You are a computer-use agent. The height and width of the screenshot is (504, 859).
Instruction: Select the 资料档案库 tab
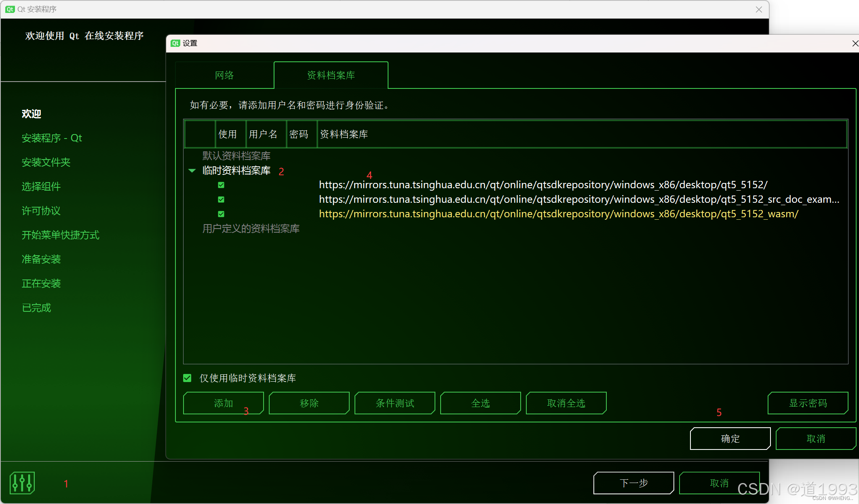(331, 75)
